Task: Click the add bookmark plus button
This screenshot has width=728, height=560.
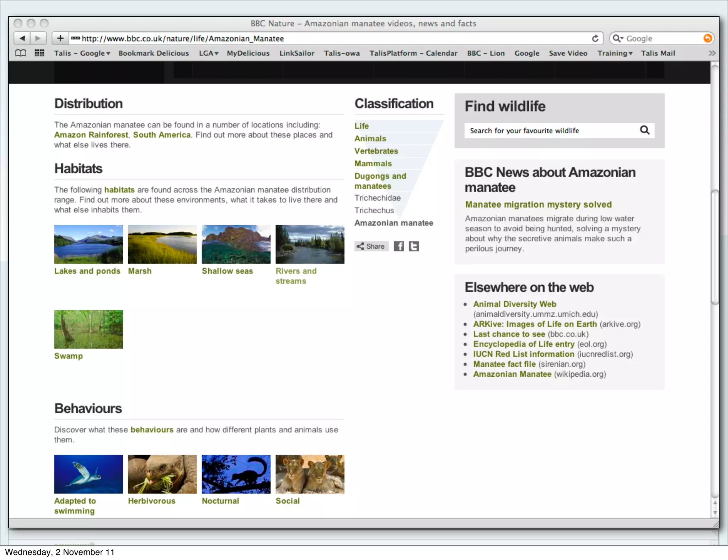Action: point(60,38)
